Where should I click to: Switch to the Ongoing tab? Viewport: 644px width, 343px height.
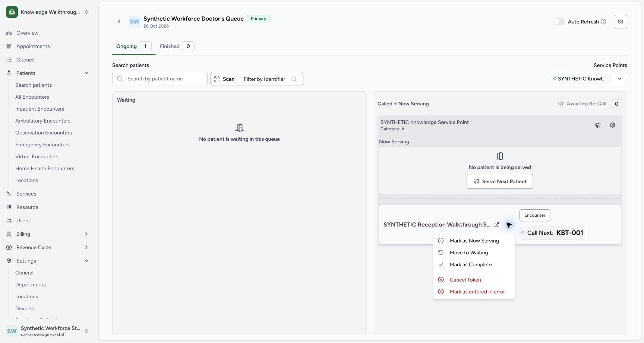click(x=134, y=46)
